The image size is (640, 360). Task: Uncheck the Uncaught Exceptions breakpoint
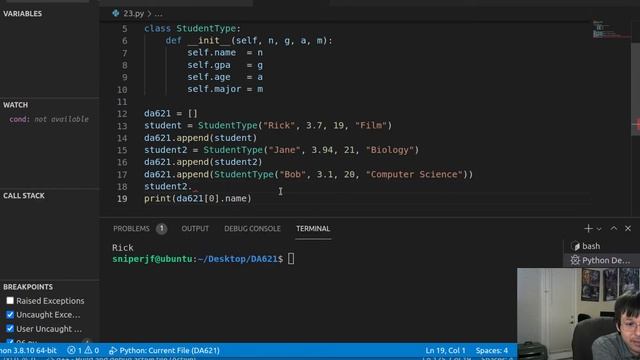point(10,315)
